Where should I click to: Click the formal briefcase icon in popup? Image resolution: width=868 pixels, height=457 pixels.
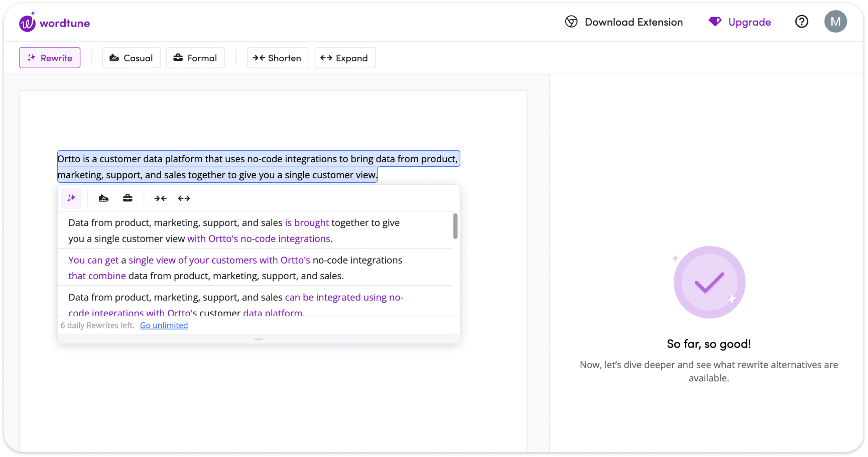[x=128, y=198]
